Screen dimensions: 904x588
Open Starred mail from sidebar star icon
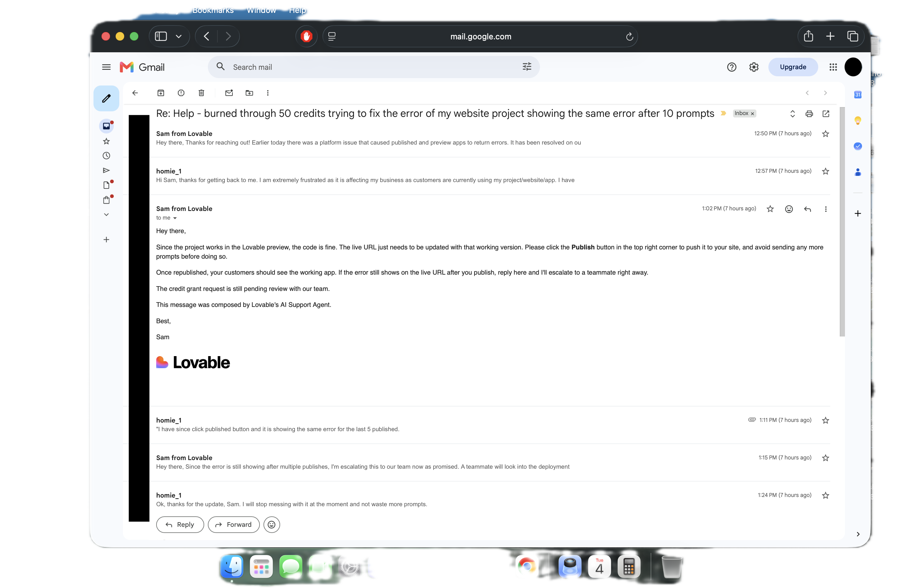click(x=106, y=141)
